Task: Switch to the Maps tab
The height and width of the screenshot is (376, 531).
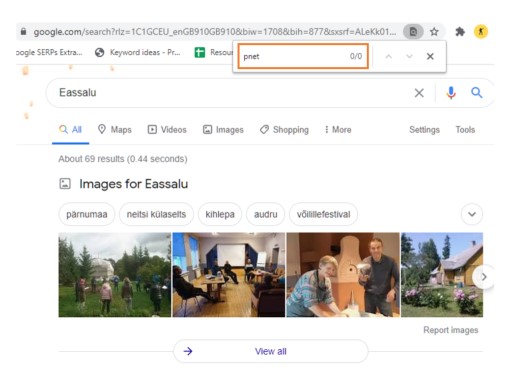Action: point(114,130)
